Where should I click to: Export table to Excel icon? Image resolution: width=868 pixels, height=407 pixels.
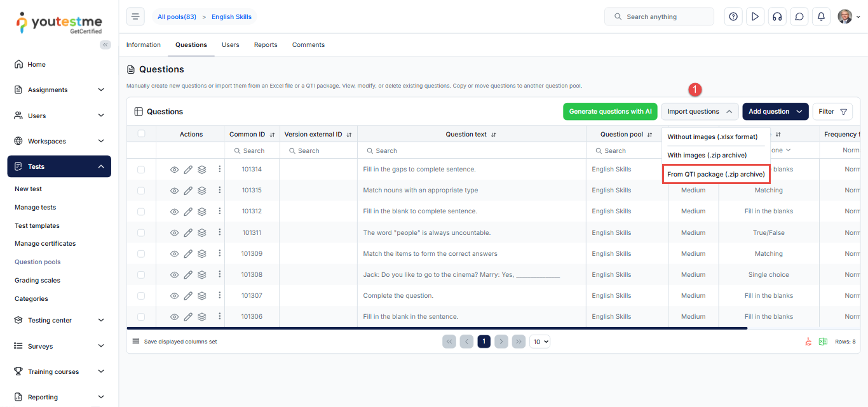coord(823,342)
